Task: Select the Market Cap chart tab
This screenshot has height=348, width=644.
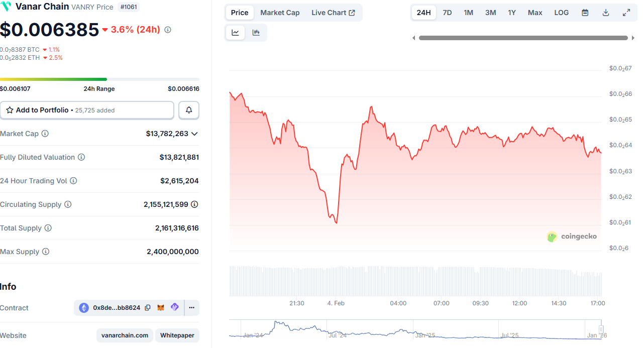Action: click(x=280, y=13)
